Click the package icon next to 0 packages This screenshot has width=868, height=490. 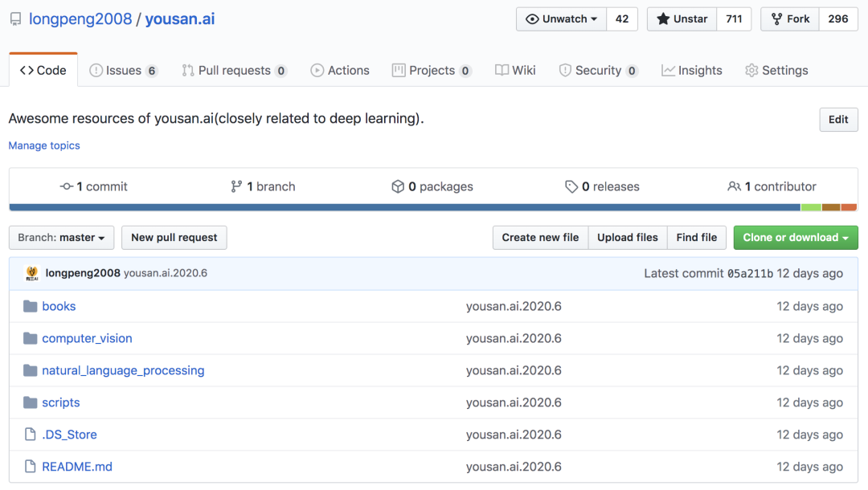tap(398, 187)
